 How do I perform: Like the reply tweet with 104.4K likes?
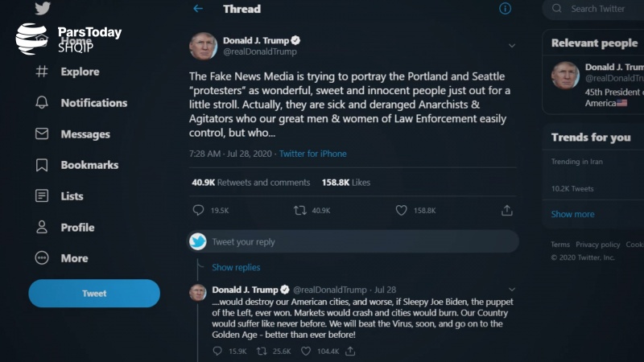tap(306, 351)
